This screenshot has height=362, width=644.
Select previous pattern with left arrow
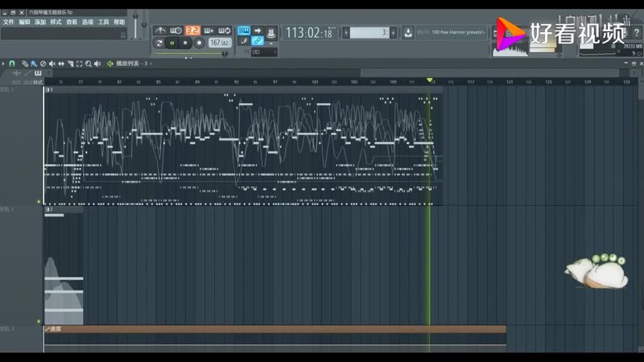coord(346,32)
